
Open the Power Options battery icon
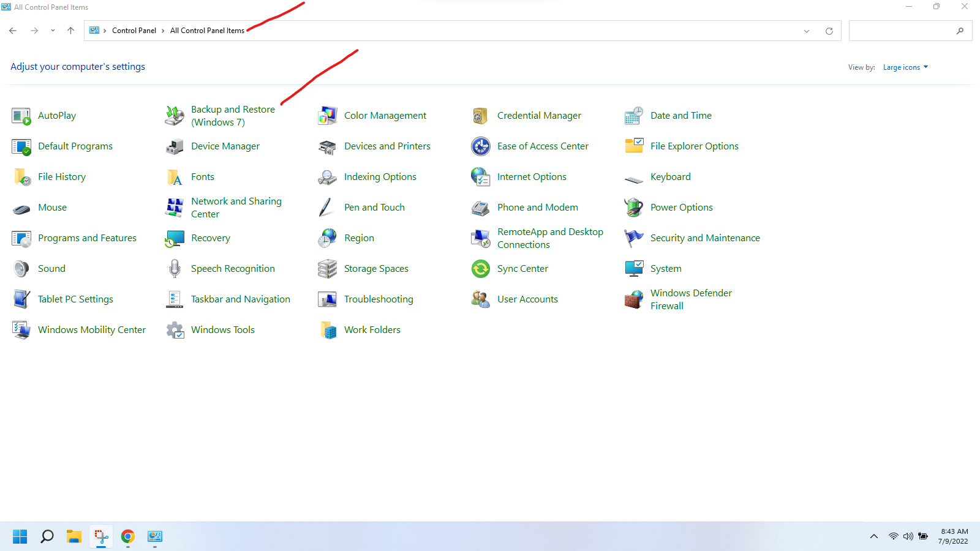point(634,208)
